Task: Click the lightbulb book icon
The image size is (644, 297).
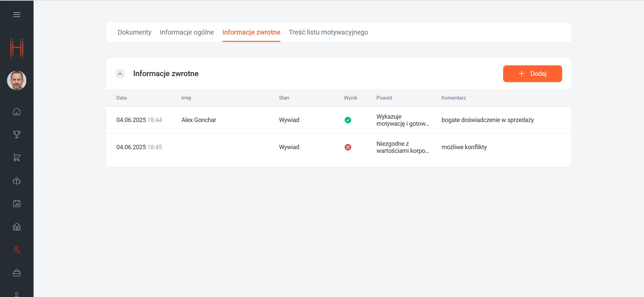Action: click(17, 227)
